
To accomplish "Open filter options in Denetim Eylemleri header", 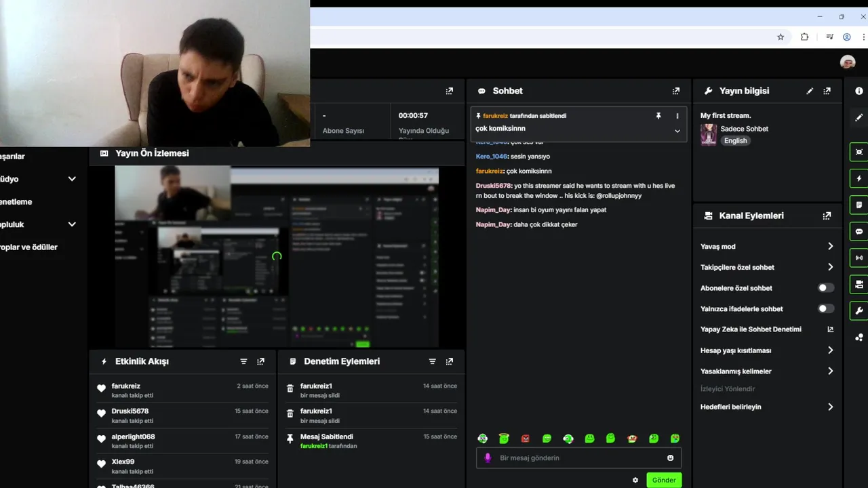I will (x=432, y=361).
